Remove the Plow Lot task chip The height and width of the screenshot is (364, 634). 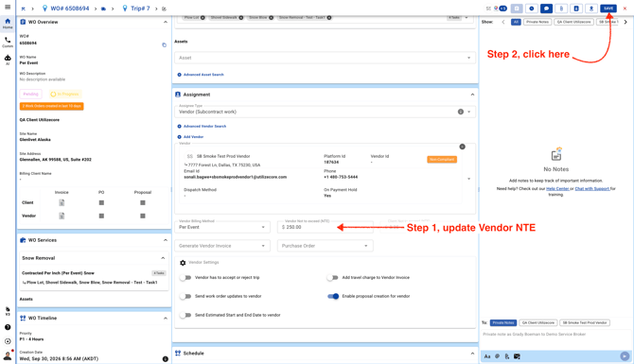tap(203, 18)
